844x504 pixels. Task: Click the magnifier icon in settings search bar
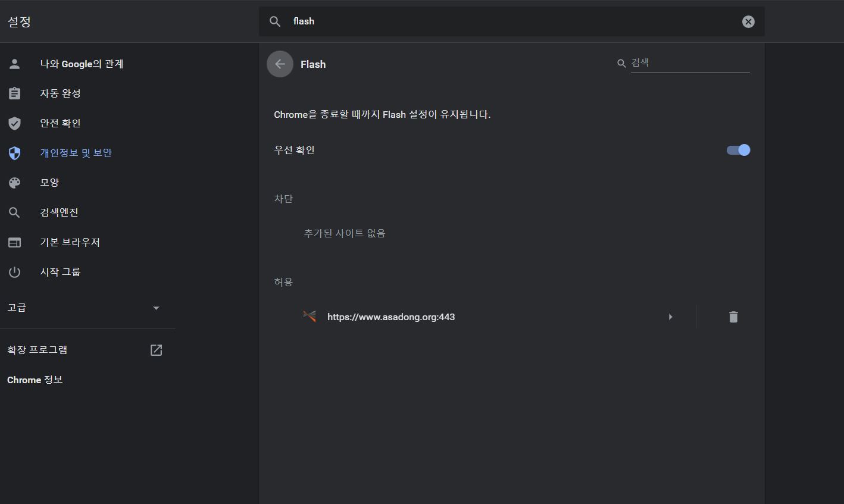click(275, 21)
